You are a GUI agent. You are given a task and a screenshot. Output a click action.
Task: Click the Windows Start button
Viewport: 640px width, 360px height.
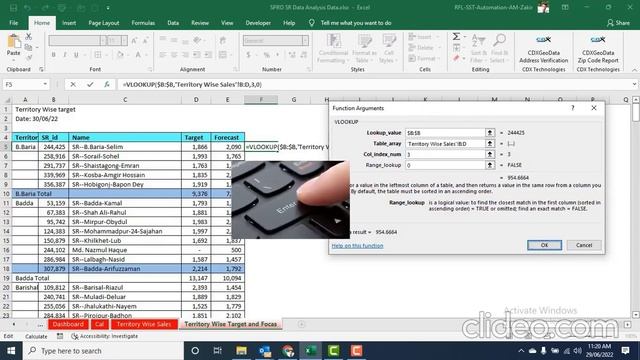point(11,351)
